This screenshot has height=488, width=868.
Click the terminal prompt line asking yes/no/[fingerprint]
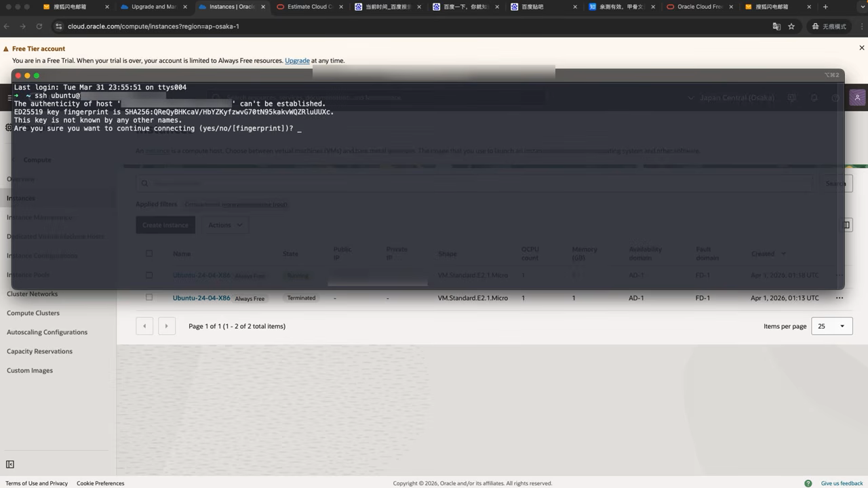[157, 128]
